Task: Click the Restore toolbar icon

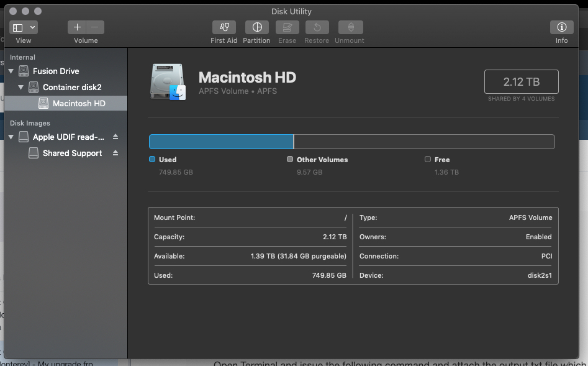Action: 317,27
